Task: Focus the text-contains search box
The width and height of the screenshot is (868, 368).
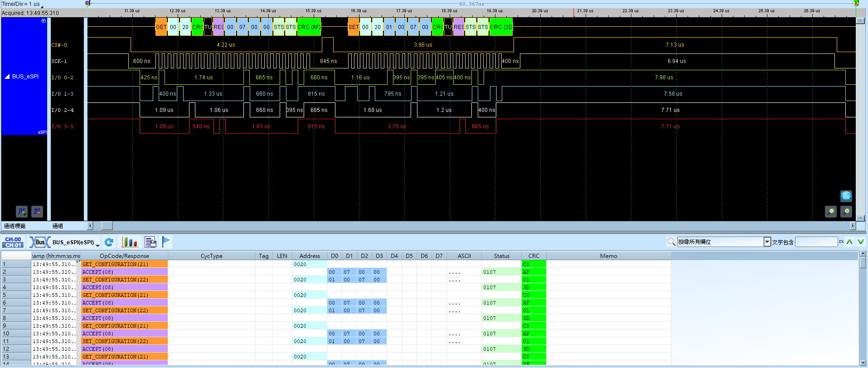Action: pyautogui.click(x=816, y=242)
